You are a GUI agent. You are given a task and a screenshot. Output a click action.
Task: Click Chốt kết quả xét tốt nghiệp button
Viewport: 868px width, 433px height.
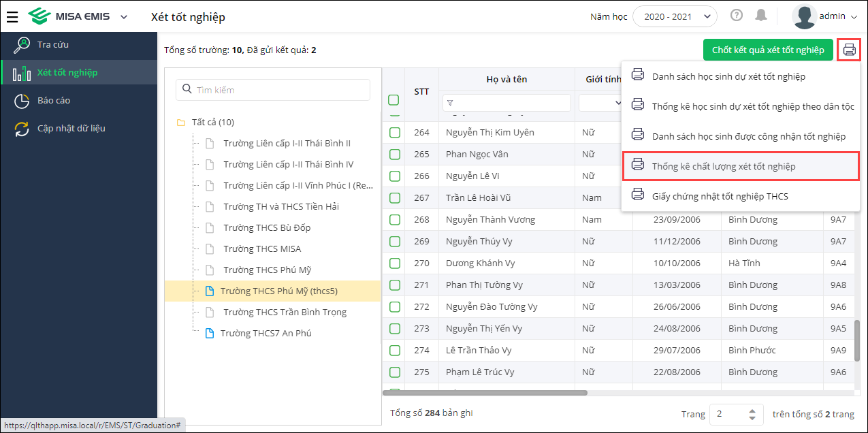click(767, 50)
